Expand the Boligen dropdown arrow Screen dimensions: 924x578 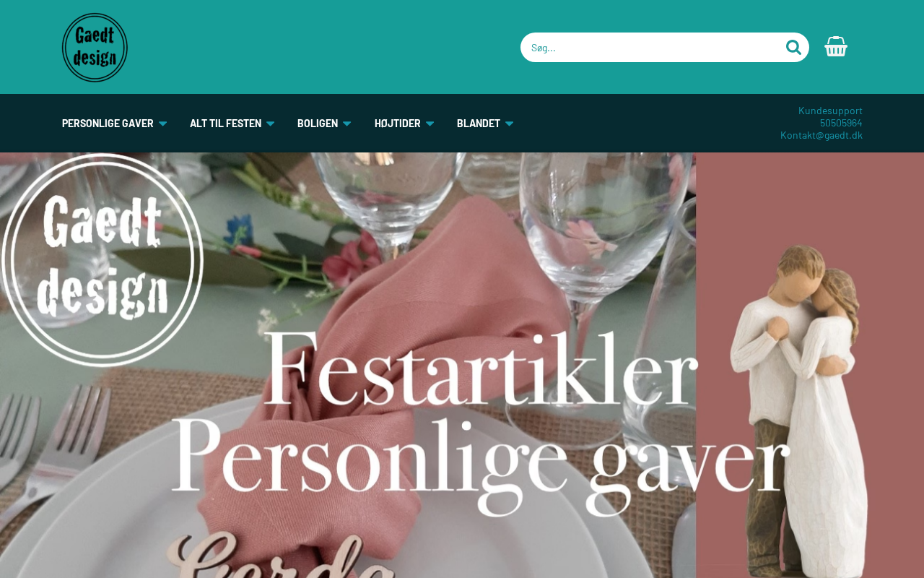click(x=347, y=124)
